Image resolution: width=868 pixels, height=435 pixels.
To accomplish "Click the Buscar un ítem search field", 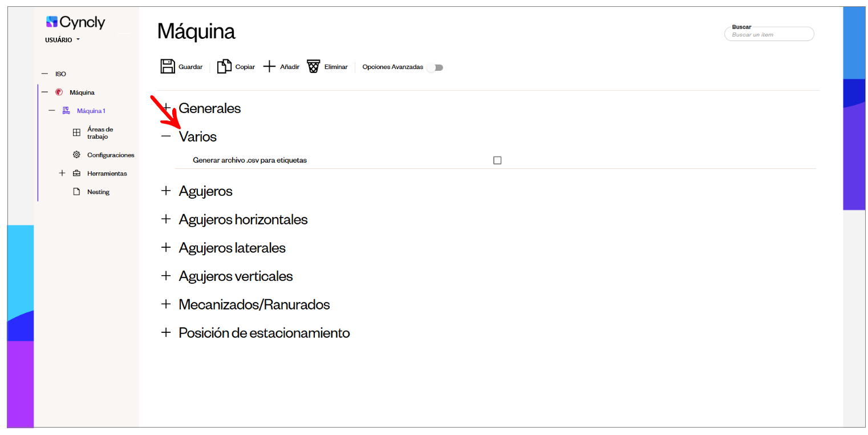I will coord(769,34).
